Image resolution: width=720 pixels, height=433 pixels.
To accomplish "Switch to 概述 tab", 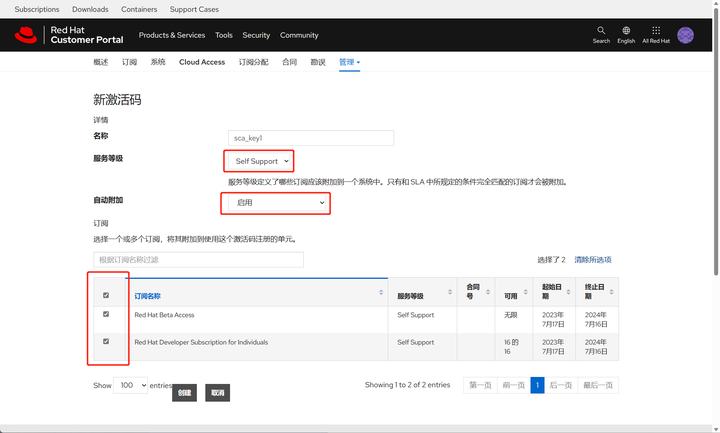I will (101, 62).
